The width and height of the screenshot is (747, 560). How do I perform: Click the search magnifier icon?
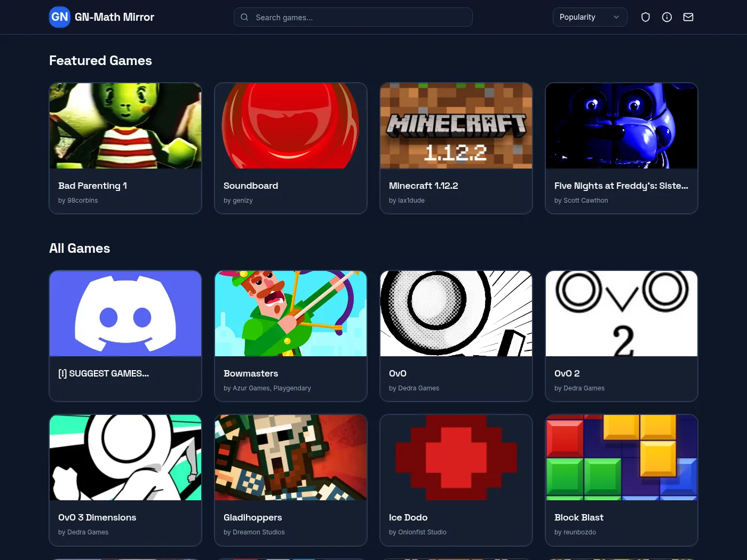click(244, 17)
